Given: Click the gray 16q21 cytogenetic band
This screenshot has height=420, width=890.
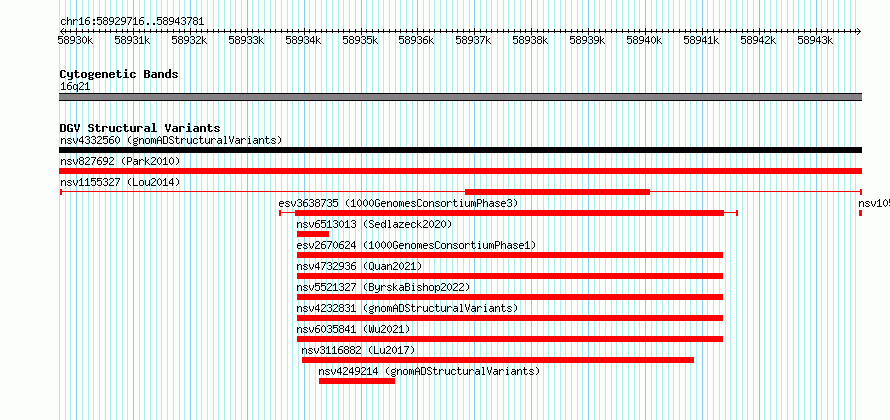Looking at the screenshot, I should coord(460,97).
